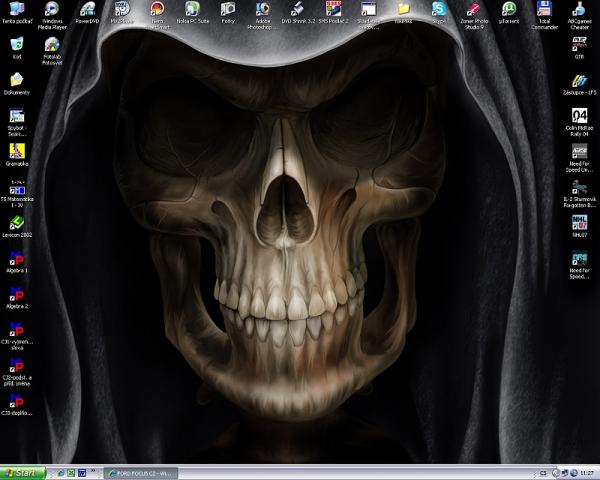Launch Colin McRae Rally 04 icon
Viewport: 600px width, 480px height.
pyautogui.click(x=579, y=116)
